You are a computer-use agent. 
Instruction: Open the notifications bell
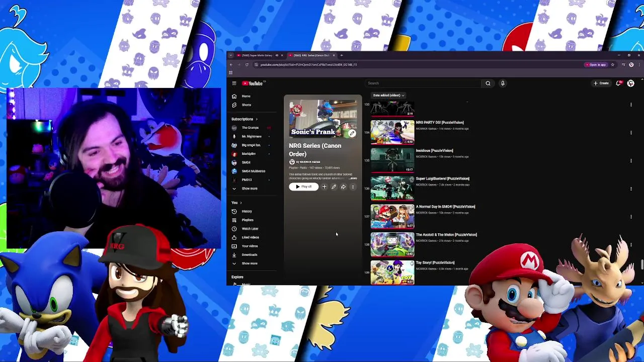619,83
